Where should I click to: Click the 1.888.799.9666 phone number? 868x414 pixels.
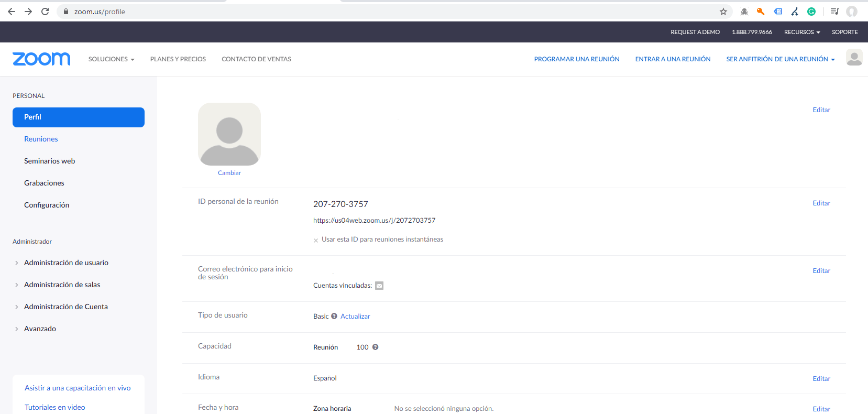coord(752,32)
